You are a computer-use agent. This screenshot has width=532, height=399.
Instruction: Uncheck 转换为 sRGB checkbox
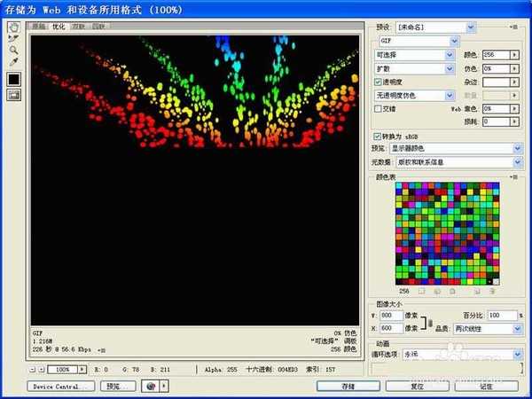point(379,136)
